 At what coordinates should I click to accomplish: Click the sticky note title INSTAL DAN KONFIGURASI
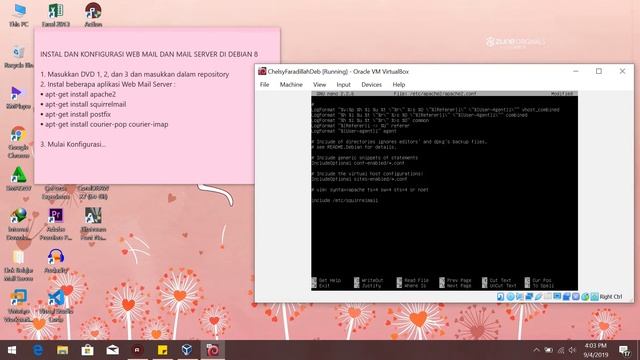coord(149,54)
